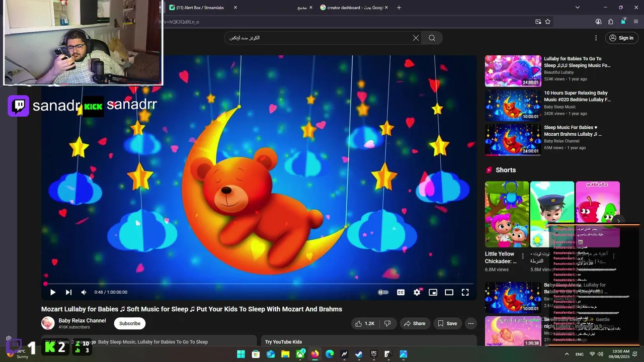
Task: Open options for Little Yellow Chickadee short
Action: [523, 256]
